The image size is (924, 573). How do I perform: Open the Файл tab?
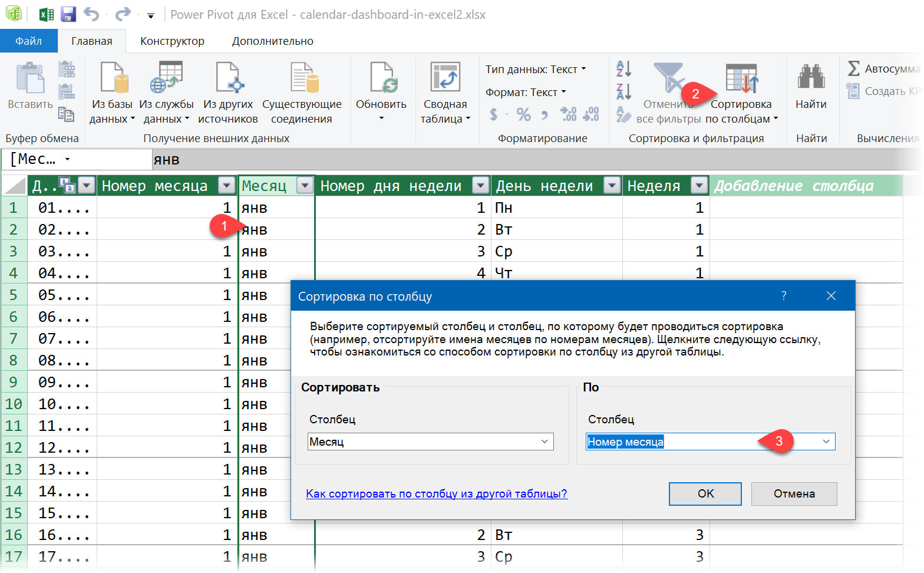[x=29, y=41]
